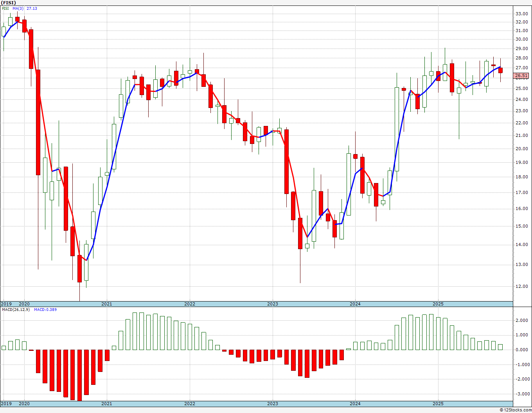Click "2019" on the MACD panel time axis

point(6,404)
